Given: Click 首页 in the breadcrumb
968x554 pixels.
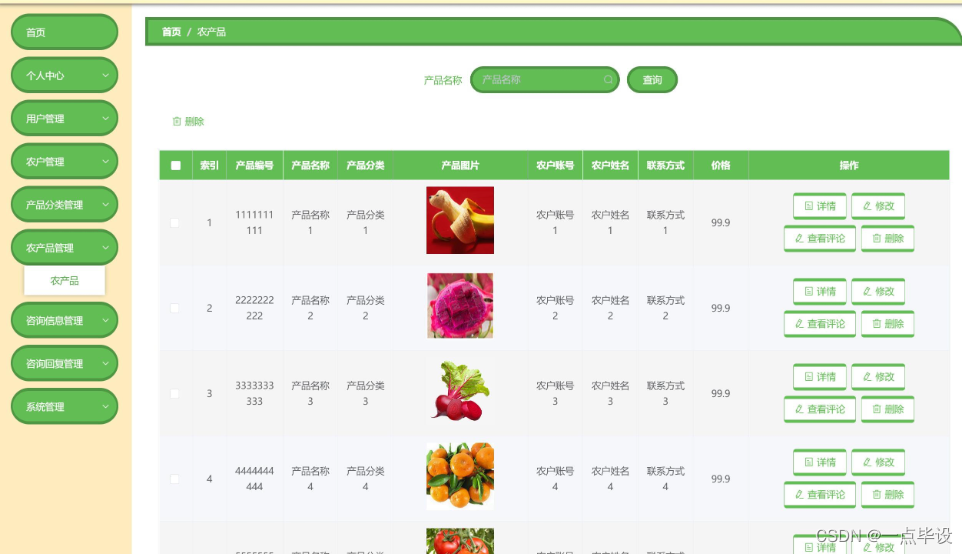Looking at the screenshot, I should pos(171,32).
